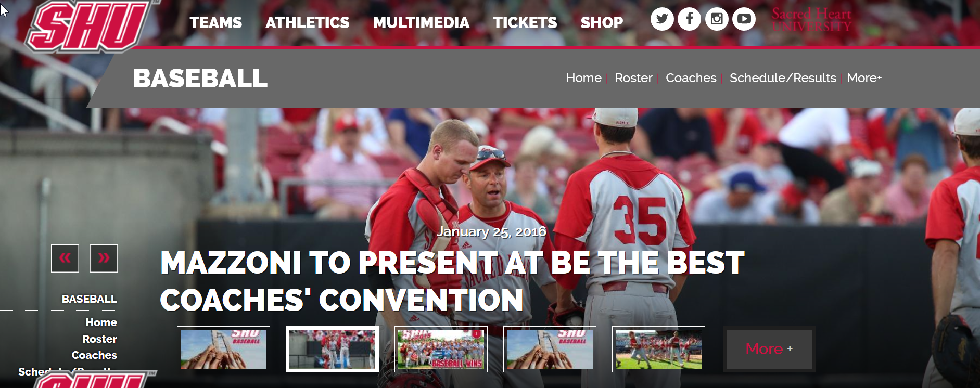Open the ATHLETICS navigation menu
Viewport: 980px width, 388px height.
pyautogui.click(x=308, y=23)
